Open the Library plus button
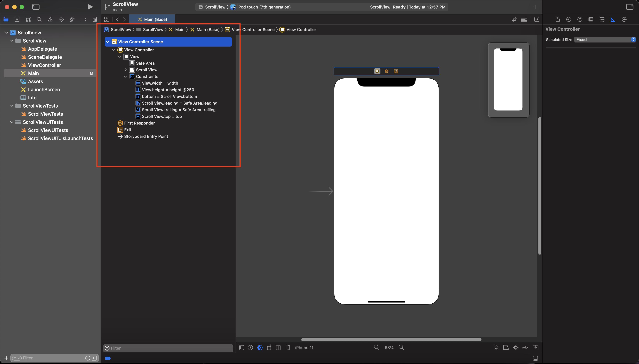Screen dimensions: 639x364 (535, 7)
